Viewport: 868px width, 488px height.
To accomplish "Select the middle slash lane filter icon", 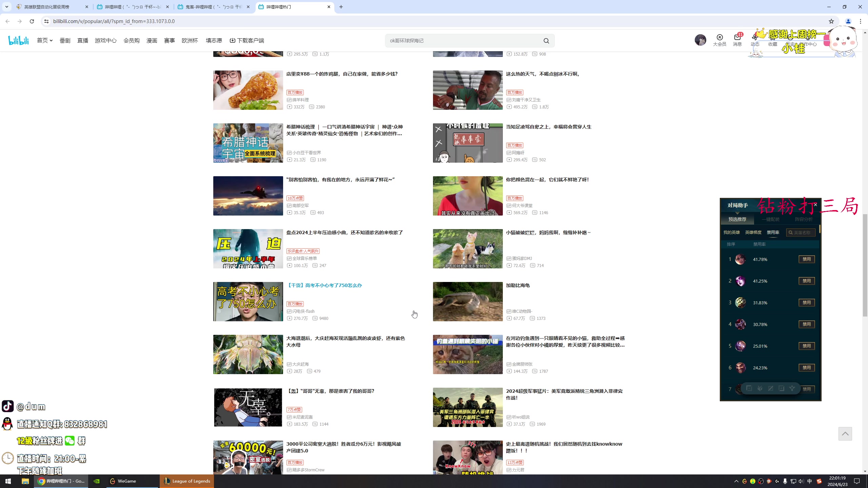I will coord(771,388).
